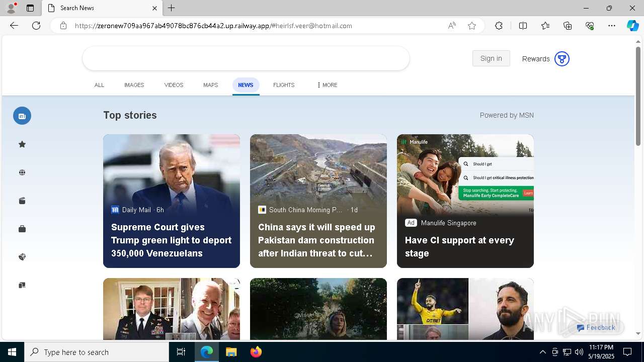Click the South China Morning Post source label
The height and width of the screenshot is (362, 644).
[306, 210]
